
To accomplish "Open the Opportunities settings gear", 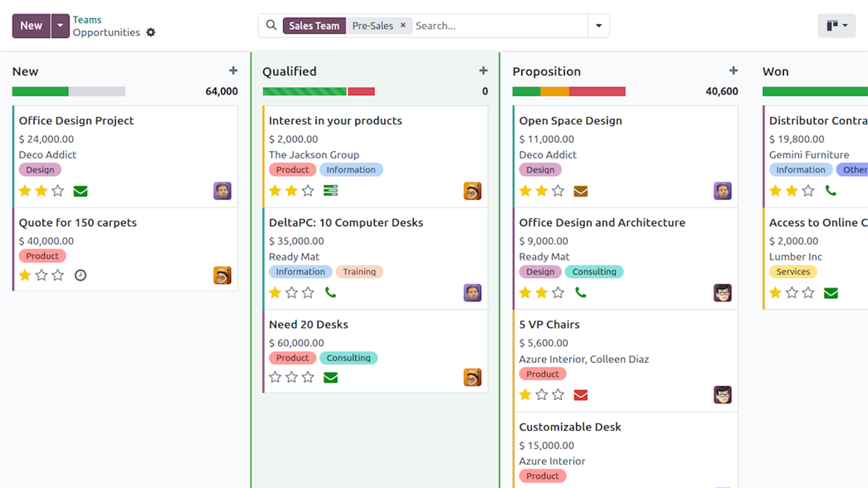I will click(151, 32).
